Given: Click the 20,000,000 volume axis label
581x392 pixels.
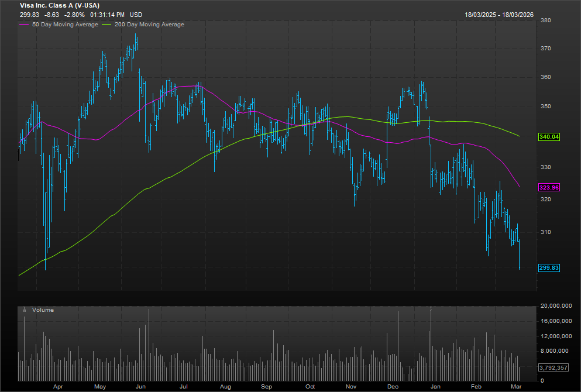Looking at the screenshot, I should 556,305.
